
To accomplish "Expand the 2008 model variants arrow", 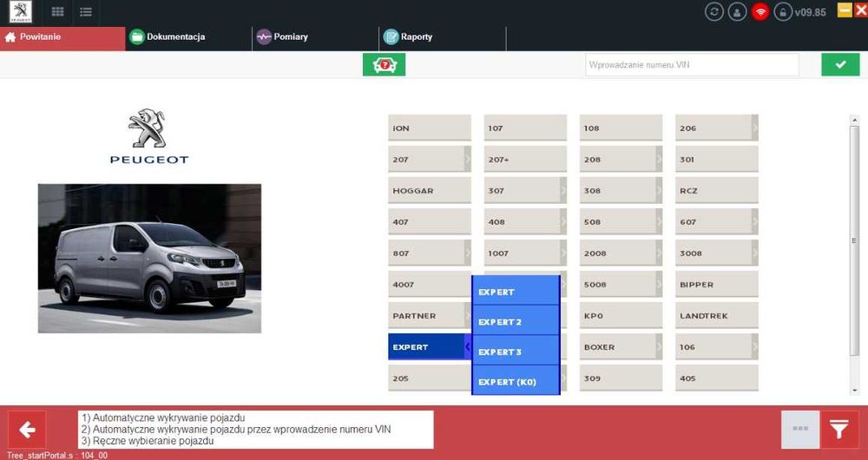I will tap(660, 253).
